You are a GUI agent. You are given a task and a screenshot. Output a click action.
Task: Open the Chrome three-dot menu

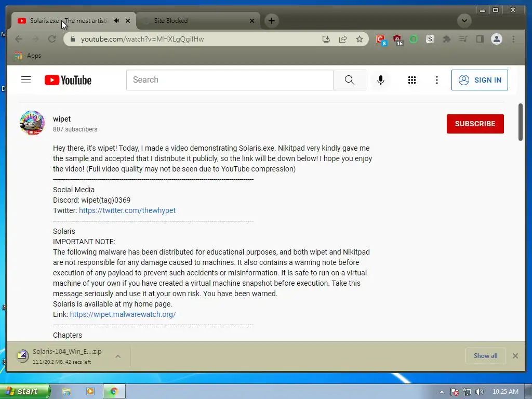coord(513,39)
